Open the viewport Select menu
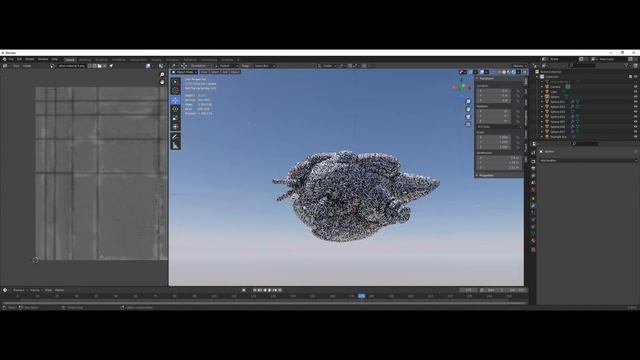Image resolution: width=640 pixels, height=360 pixels. coord(215,72)
